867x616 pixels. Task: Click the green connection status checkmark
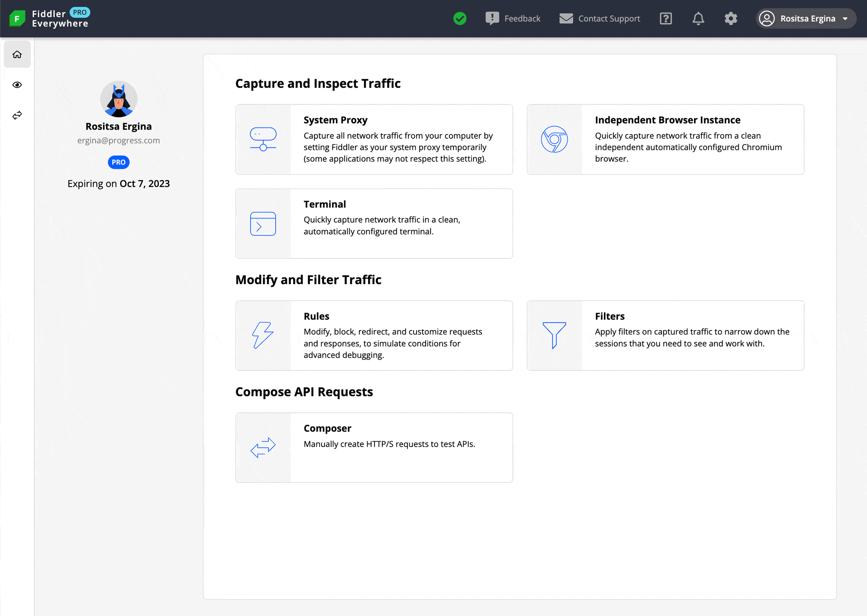point(460,19)
